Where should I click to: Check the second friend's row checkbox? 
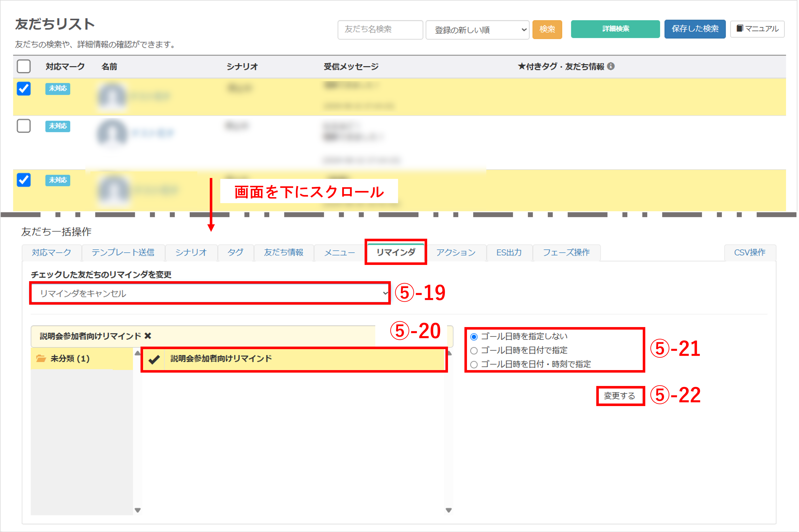click(24, 126)
